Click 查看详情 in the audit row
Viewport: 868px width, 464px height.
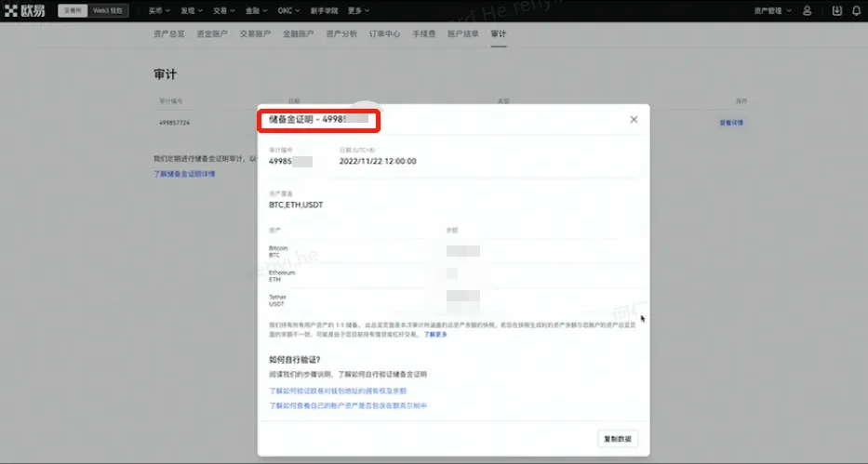(731, 123)
